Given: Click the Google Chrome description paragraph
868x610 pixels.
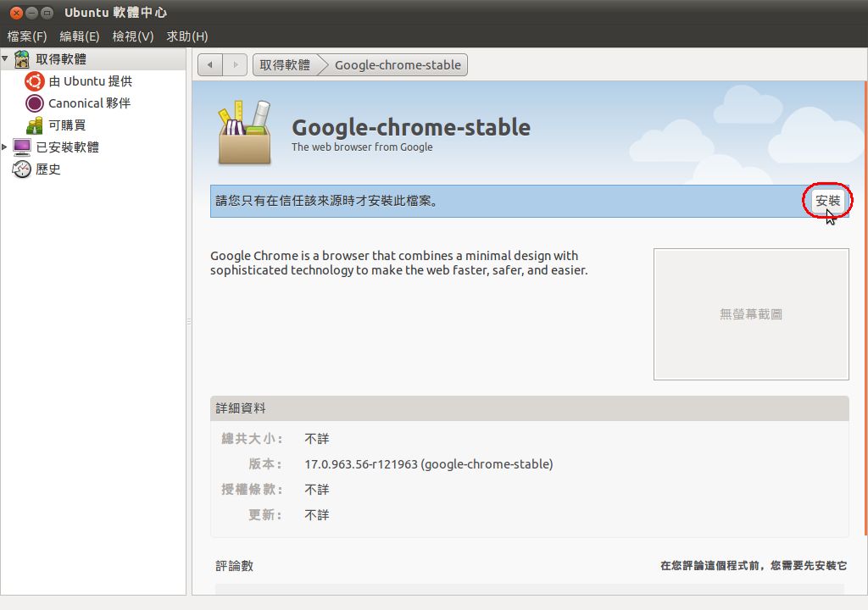Looking at the screenshot, I should 398,263.
